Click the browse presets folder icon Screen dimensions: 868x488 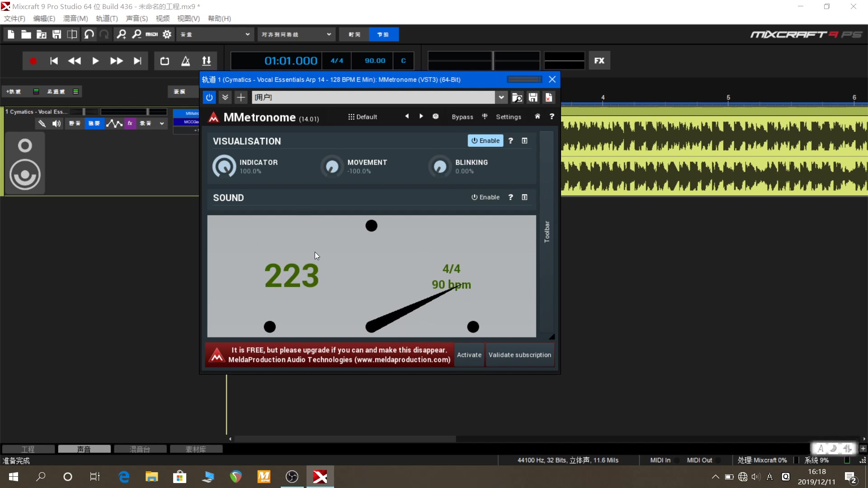[x=517, y=97]
